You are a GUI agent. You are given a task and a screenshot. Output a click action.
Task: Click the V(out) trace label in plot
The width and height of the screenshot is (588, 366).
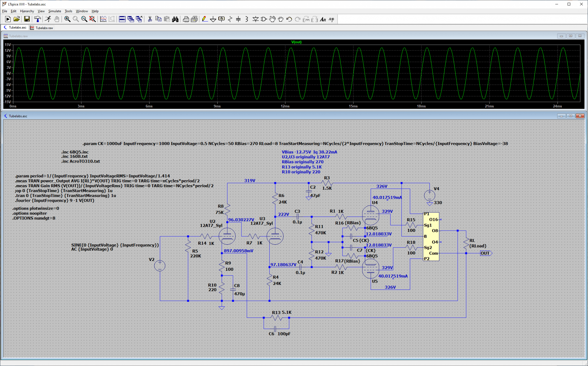(296, 42)
